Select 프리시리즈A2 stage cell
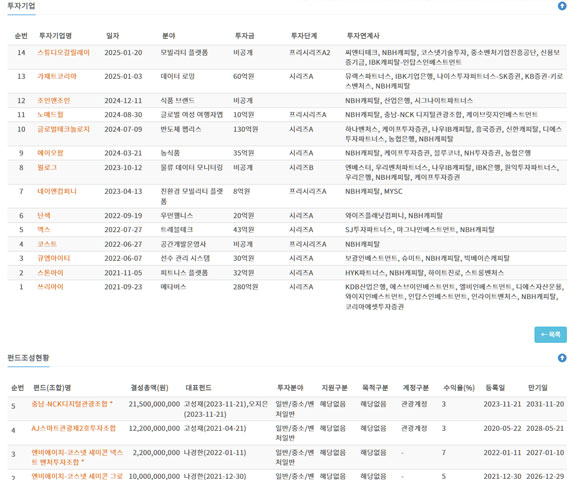The height and width of the screenshot is (480, 580). pos(310,53)
